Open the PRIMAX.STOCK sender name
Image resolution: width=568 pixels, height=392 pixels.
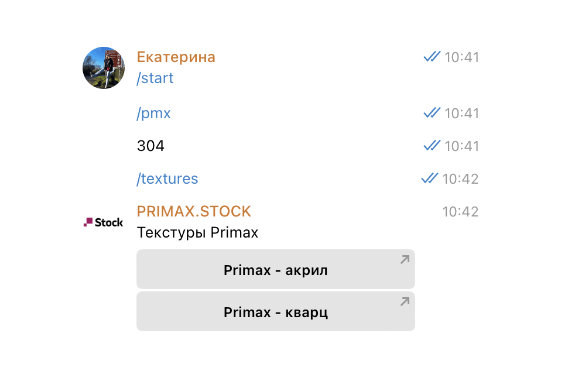194,211
